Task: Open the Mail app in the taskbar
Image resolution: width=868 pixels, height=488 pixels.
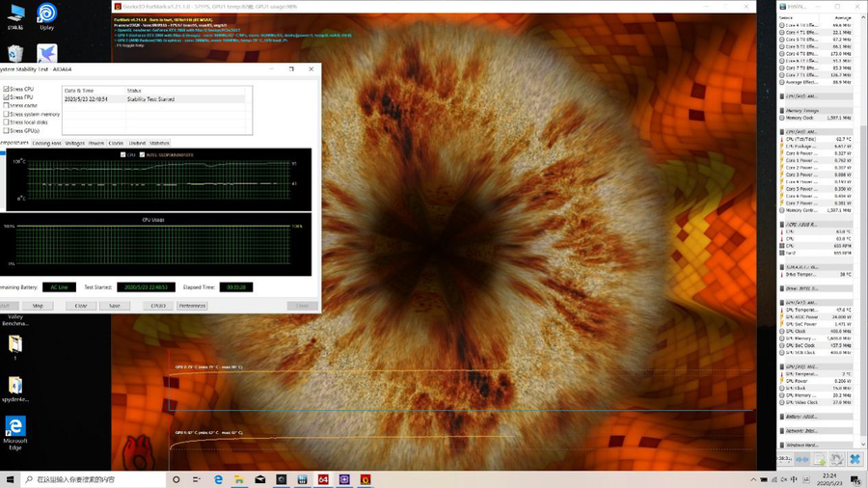Action: tap(260, 479)
